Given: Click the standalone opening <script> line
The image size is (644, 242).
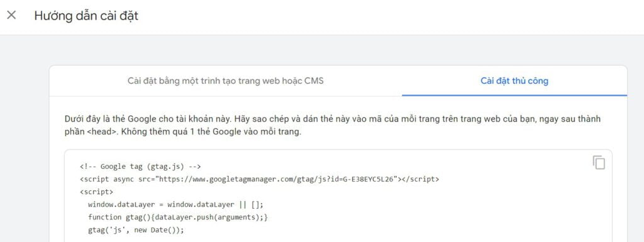Looking at the screenshot, I should [96, 192].
